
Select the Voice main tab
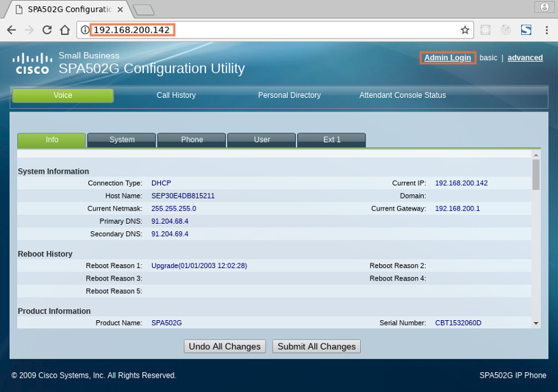pos(63,95)
